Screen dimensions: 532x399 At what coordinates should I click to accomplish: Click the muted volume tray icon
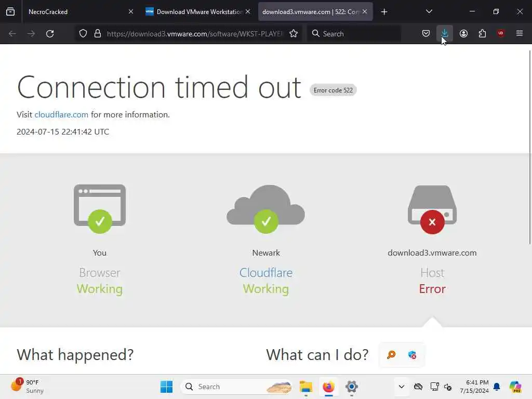448,387
